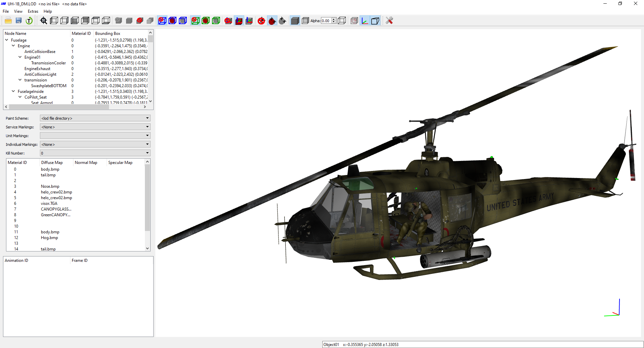Toggle the blue perspective box button
Viewport: 644px width, 348px height.
tap(375, 21)
